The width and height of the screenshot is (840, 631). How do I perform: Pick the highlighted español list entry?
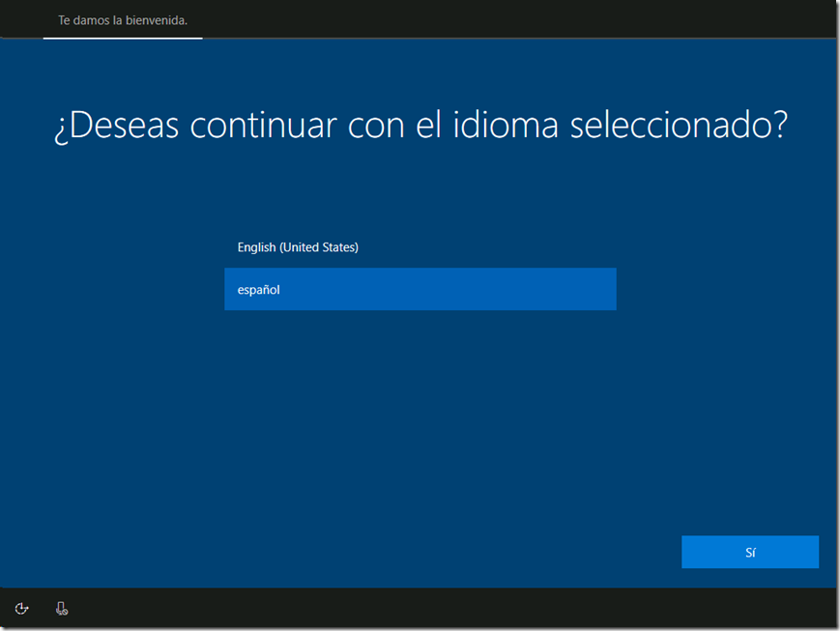point(420,289)
